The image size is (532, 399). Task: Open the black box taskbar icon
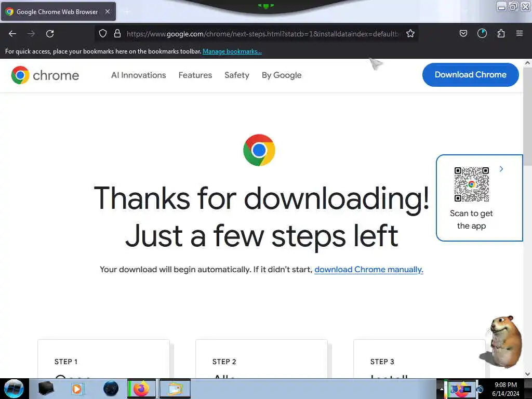tap(46, 389)
